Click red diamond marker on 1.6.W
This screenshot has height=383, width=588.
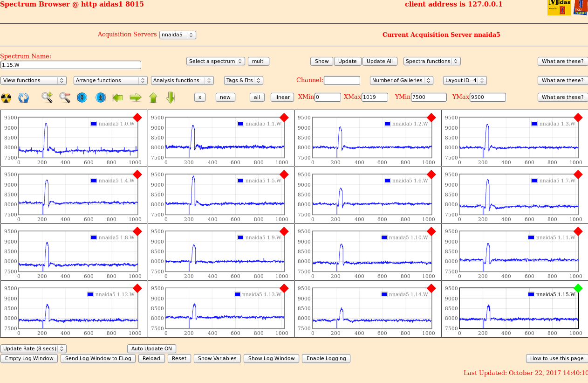point(431,174)
